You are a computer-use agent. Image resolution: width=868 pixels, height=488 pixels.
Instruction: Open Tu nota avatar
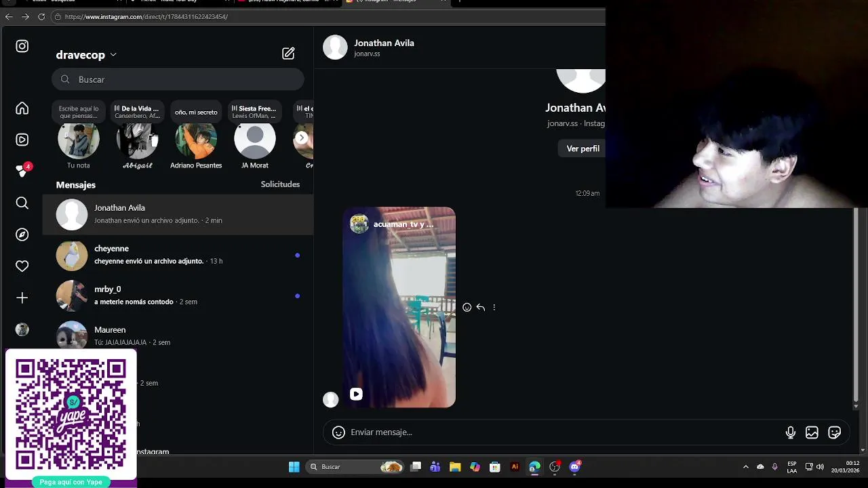pos(79,139)
